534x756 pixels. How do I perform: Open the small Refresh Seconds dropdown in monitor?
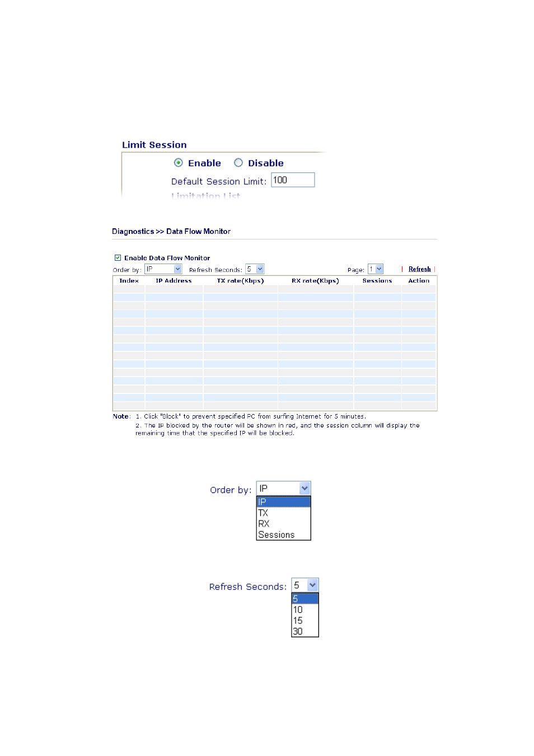pyautogui.click(x=255, y=269)
